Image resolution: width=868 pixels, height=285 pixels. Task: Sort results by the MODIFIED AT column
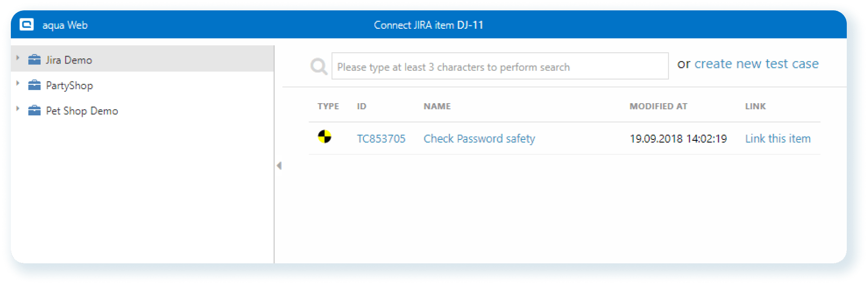[658, 106]
